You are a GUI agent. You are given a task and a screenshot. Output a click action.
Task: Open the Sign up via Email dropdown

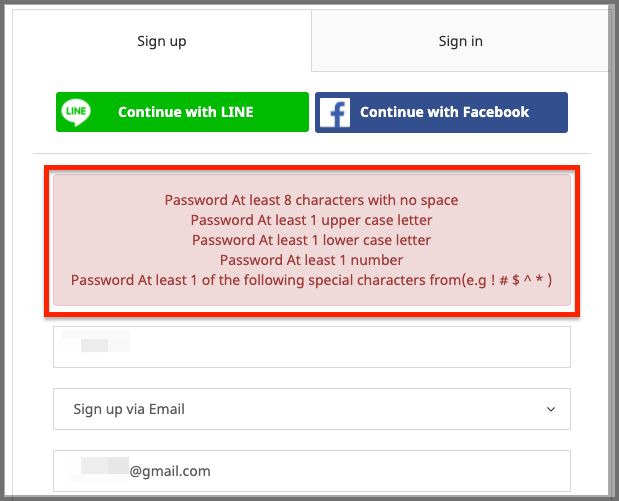(x=312, y=409)
